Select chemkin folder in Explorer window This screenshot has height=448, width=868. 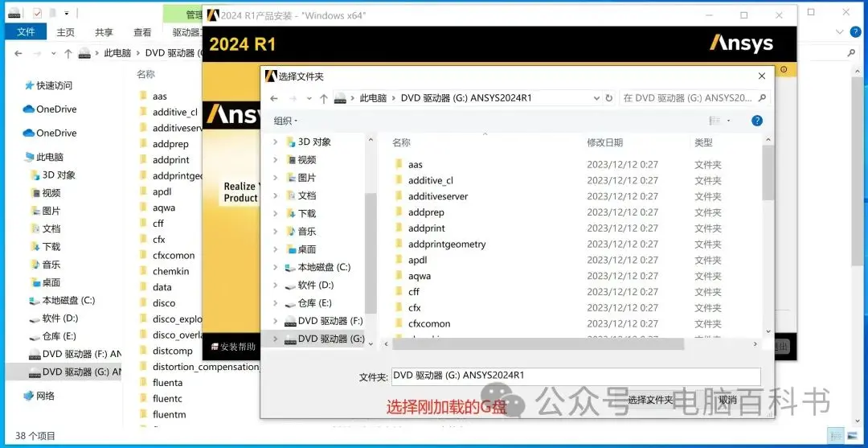click(170, 271)
